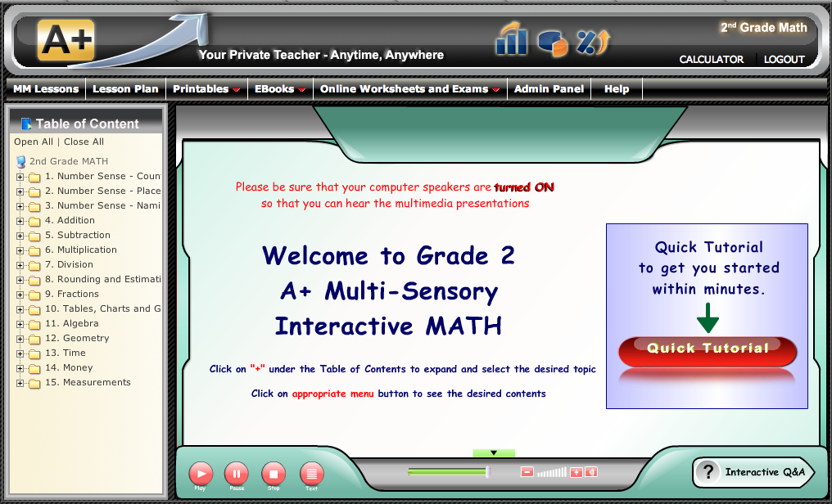Select the 14. Money topic label
Screen dimensions: 832x504
(x=69, y=367)
